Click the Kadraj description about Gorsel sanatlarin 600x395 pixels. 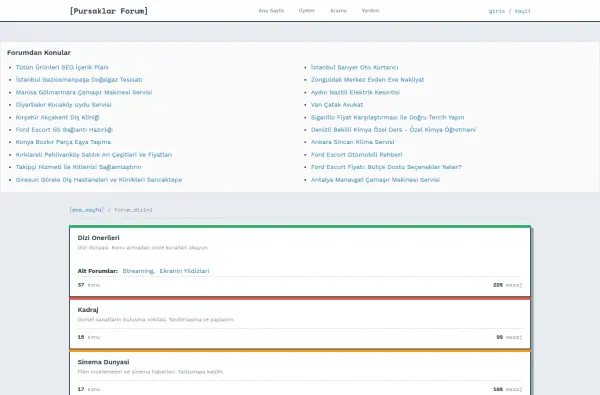click(x=156, y=320)
